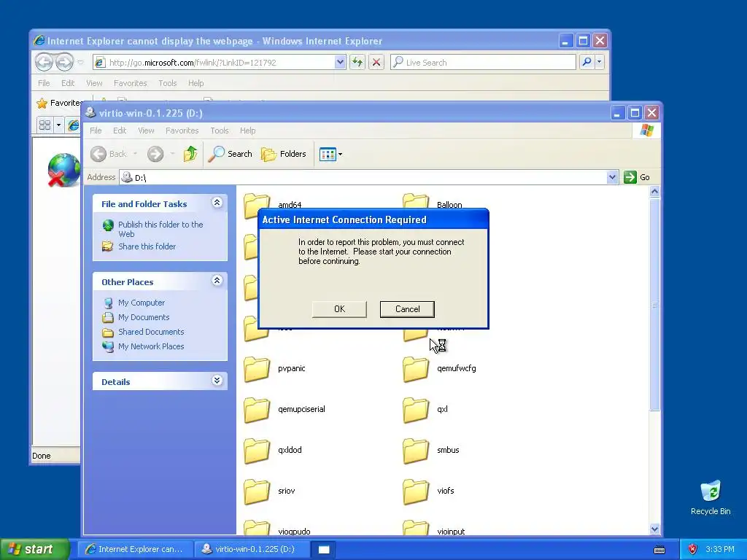Viewport: 747px width, 560px height.
Task: Click Share this folder link
Action: point(147,246)
